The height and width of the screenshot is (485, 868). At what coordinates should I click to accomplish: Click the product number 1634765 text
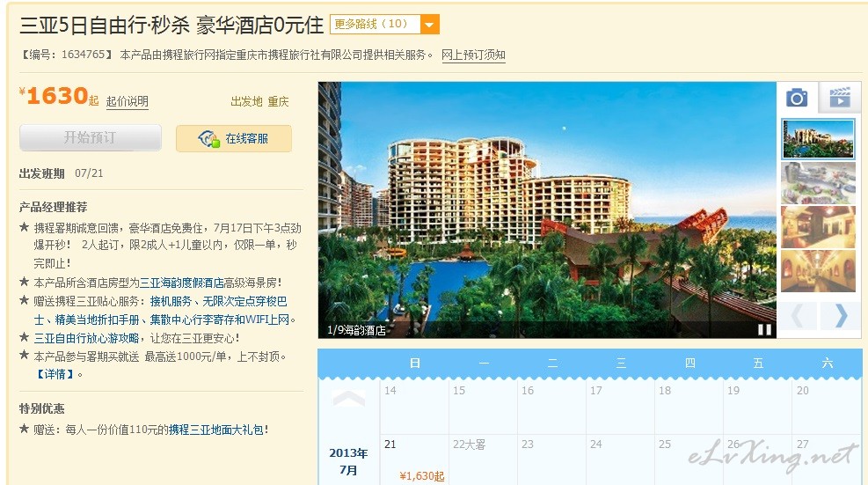point(83,55)
